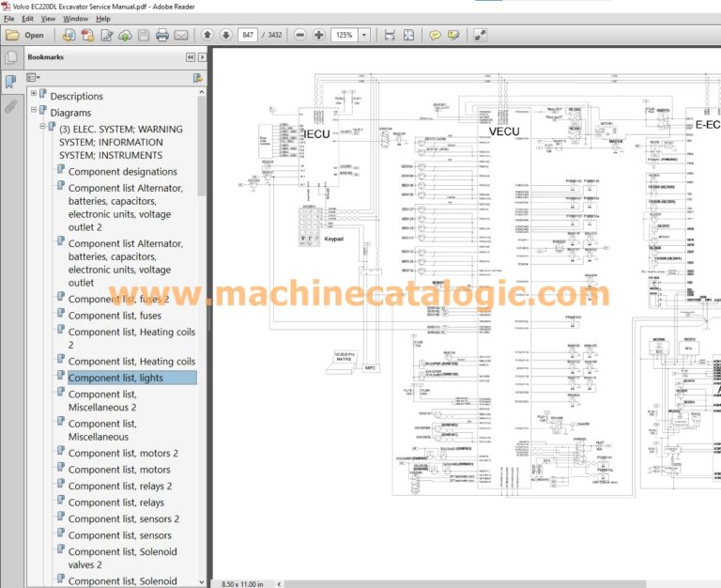Viewport: 721px width, 588px height.
Task: Click the save file floppy icon
Action: 144,35
